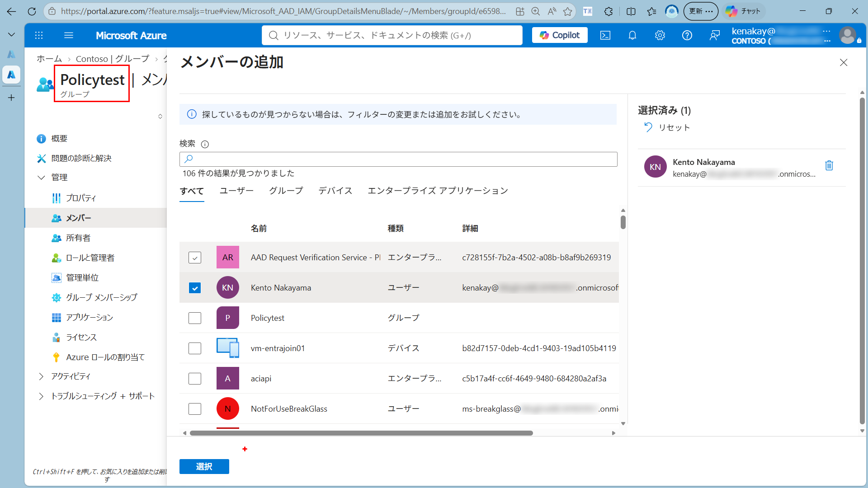This screenshot has height=488, width=868.
Task: Open the help question mark icon
Action: pos(687,35)
